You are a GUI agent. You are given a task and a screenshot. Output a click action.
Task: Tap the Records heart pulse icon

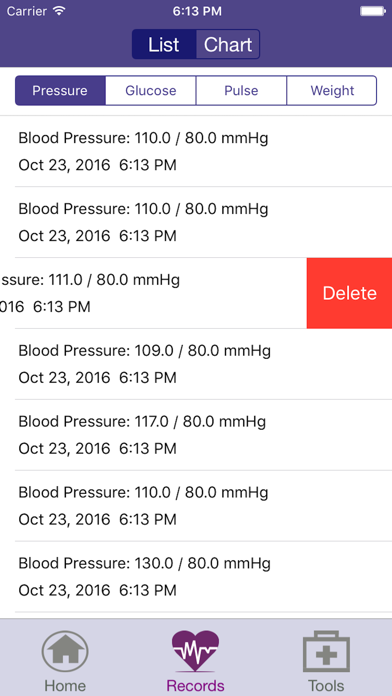click(x=195, y=652)
